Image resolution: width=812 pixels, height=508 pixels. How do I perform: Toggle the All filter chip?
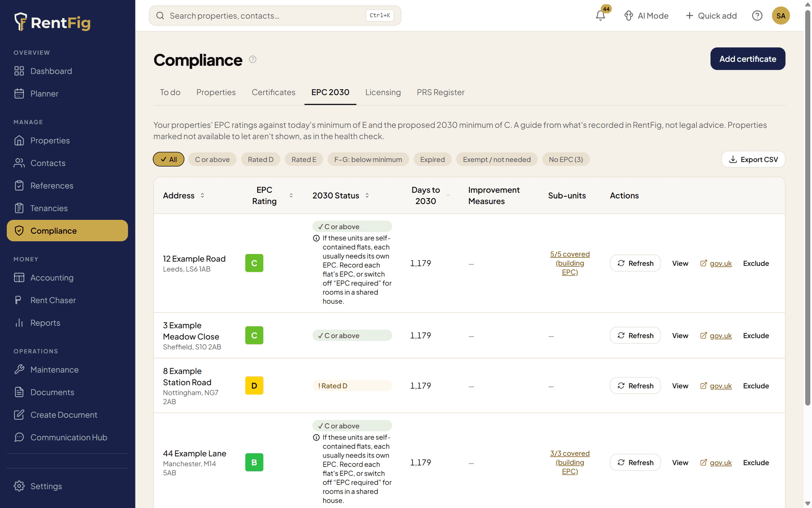pyautogui.click(x=168, y=159)
